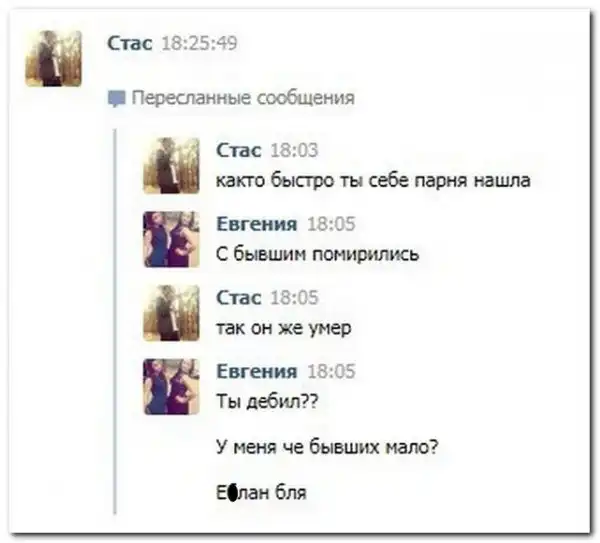Click the Стас name at 18:03

point(239,150)
